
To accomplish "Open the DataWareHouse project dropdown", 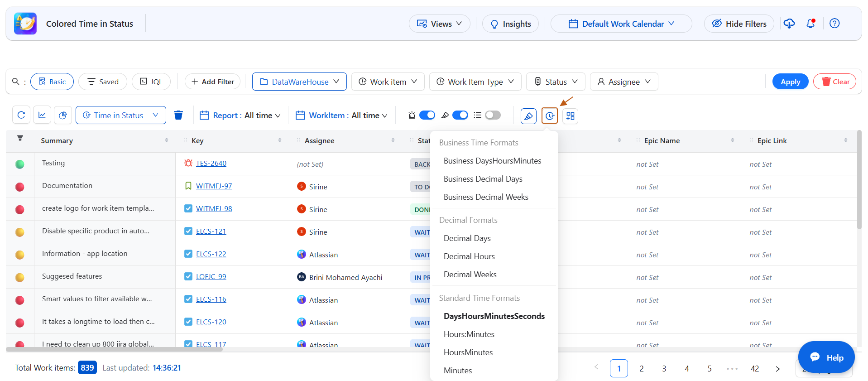I will tap(299, 82).
